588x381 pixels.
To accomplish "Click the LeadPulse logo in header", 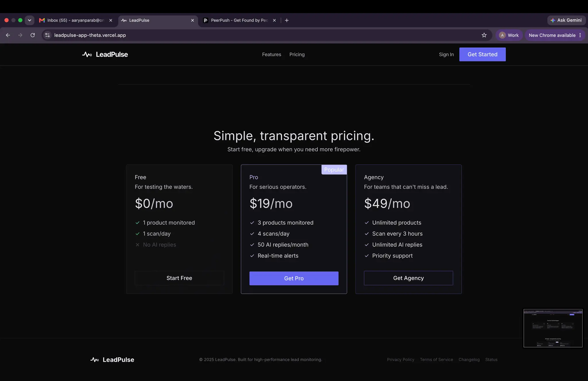I will (x=105, y=54).
